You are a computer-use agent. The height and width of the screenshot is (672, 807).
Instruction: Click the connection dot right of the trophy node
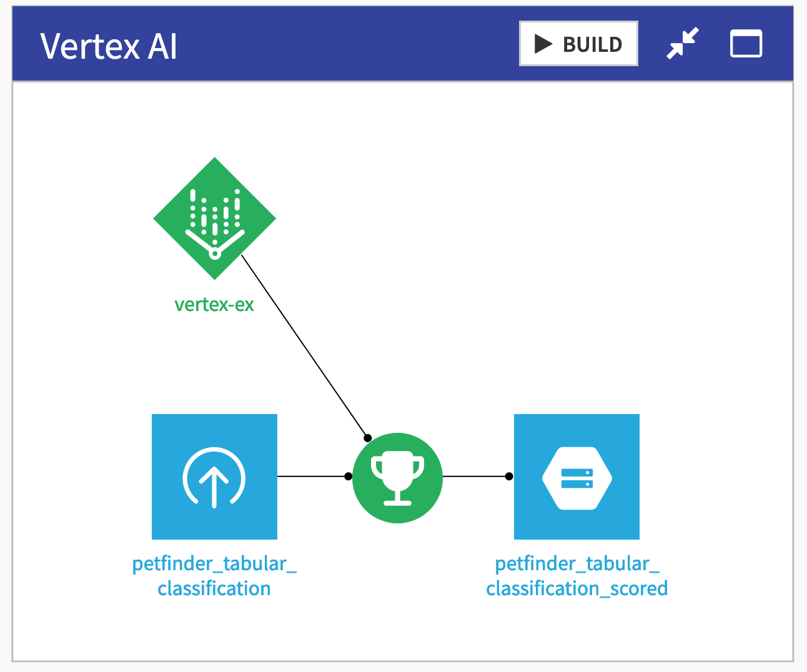(509, 477)
